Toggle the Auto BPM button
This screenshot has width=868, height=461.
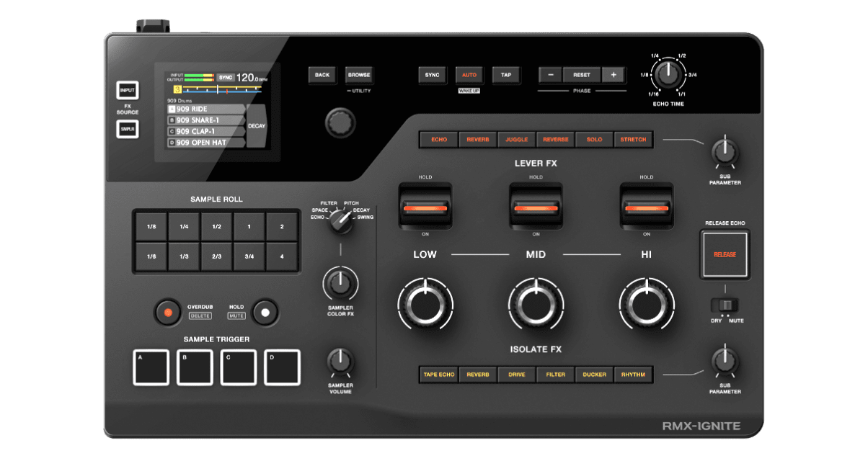469,75
